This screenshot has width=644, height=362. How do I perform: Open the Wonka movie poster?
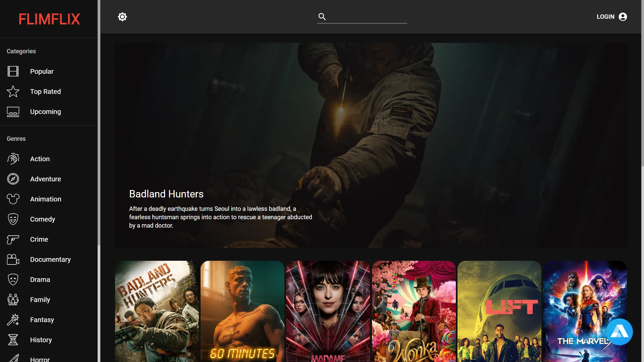[x=414, y=311]
